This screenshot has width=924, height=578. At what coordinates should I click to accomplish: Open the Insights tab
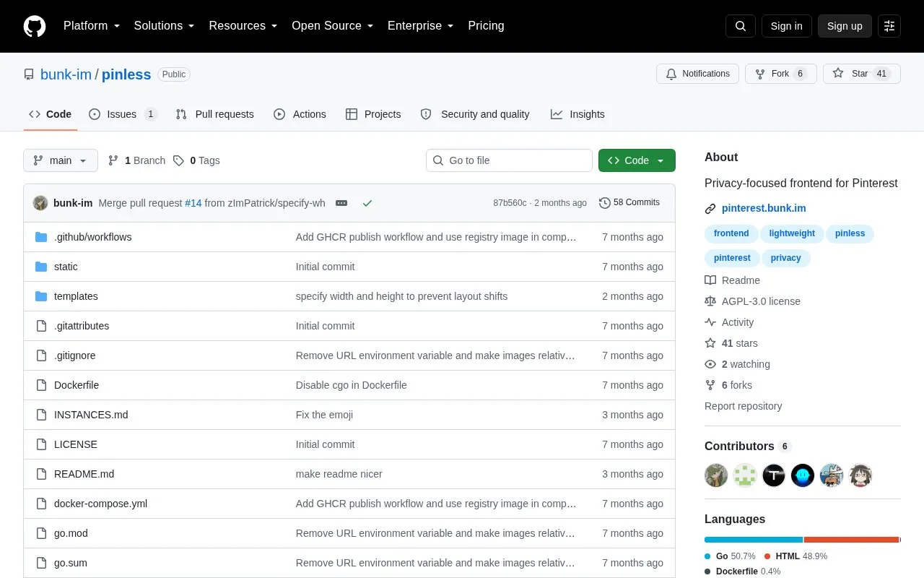point(577,114)
